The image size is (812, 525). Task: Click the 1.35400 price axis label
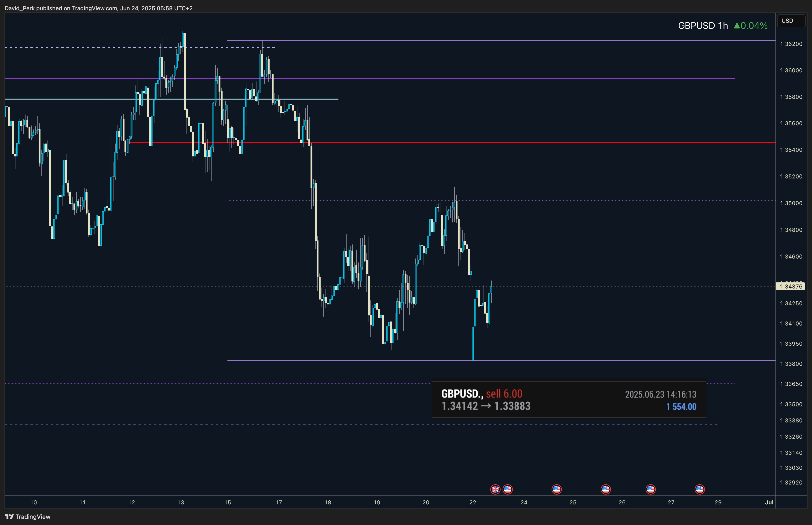[791, 150]
